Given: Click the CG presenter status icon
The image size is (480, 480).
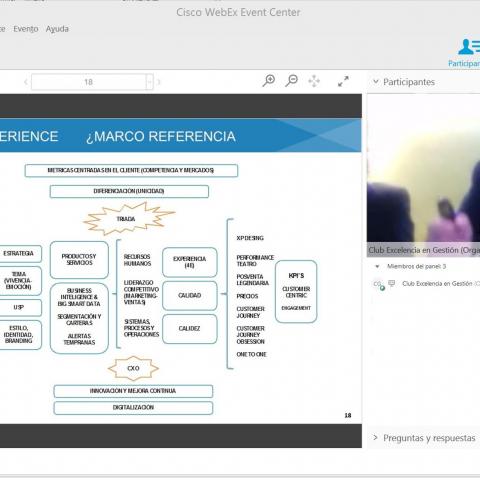Looking at the screenshot, I should (x=378, y=284).
